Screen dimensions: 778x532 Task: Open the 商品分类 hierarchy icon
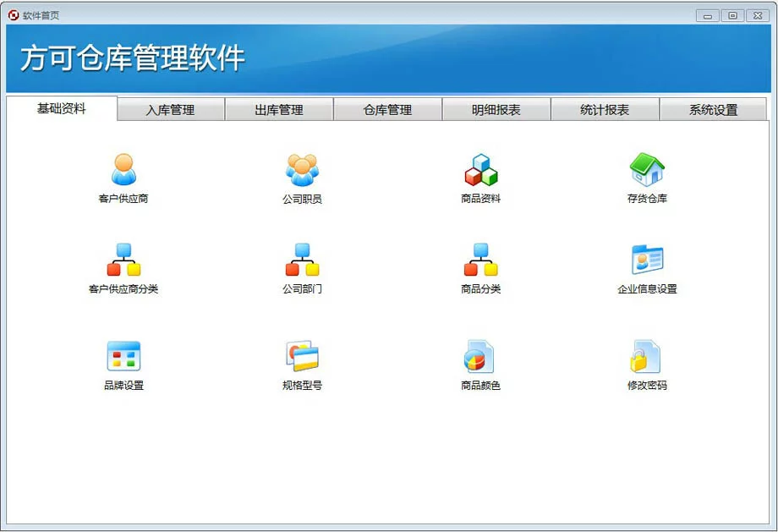coord(481,260)
